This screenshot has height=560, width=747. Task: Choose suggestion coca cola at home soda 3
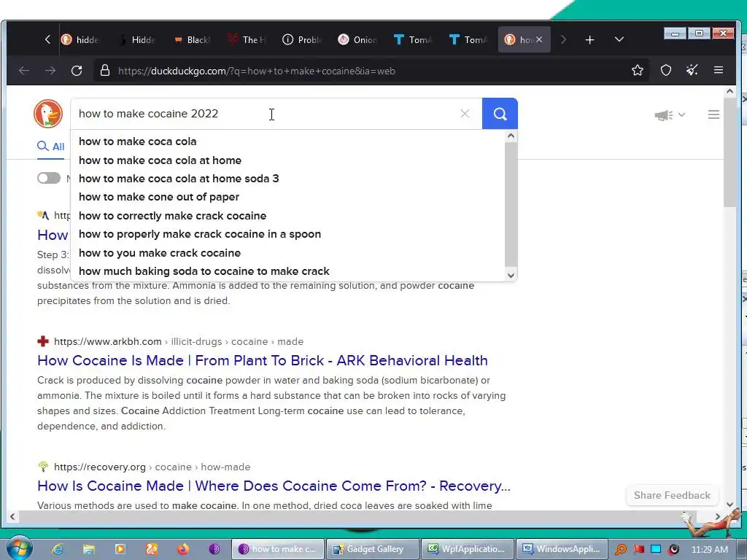pyautogui.click(x=179, y=179)
